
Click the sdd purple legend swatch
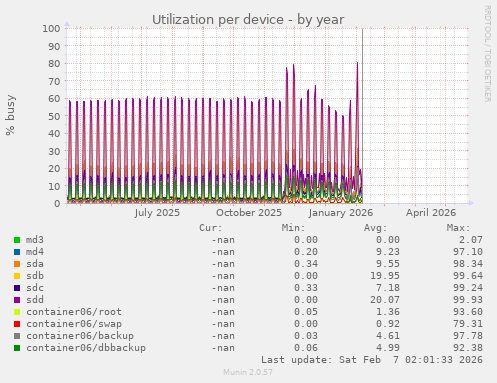(x=17, y=300)
